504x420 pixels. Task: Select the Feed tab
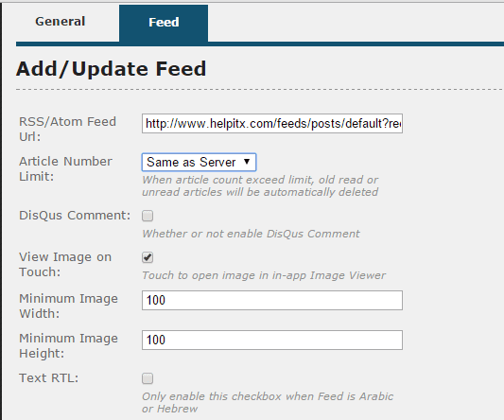coord(164,23)
